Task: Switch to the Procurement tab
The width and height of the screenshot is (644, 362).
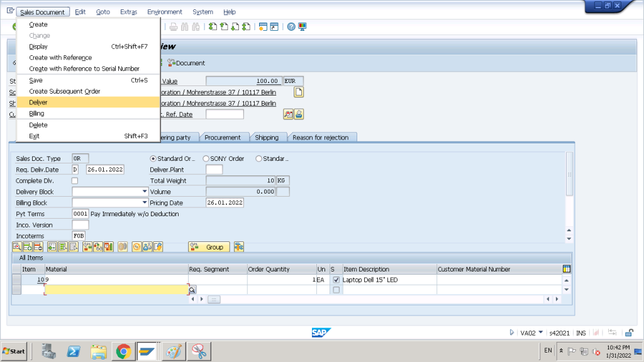Action: pos(223,138)
